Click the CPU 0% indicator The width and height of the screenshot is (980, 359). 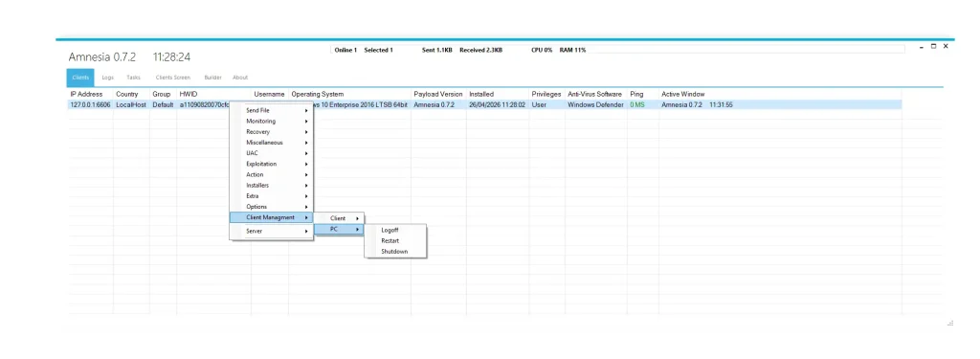tap(542, 50)
